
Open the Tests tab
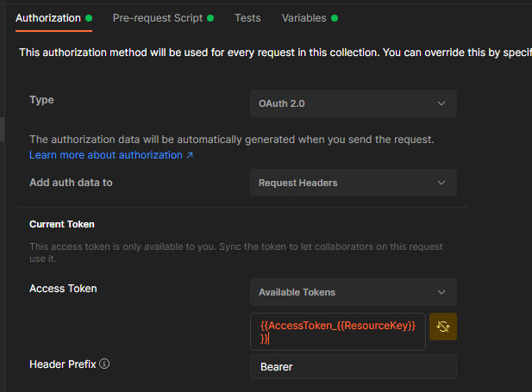[247, 18]
